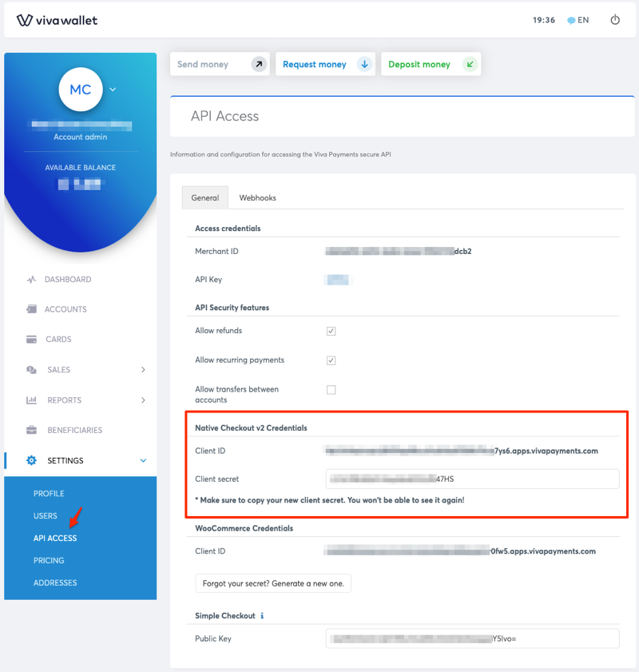Click the Viva Wallet logo
The image size is (639, 672).
click(x=56, y=20)
